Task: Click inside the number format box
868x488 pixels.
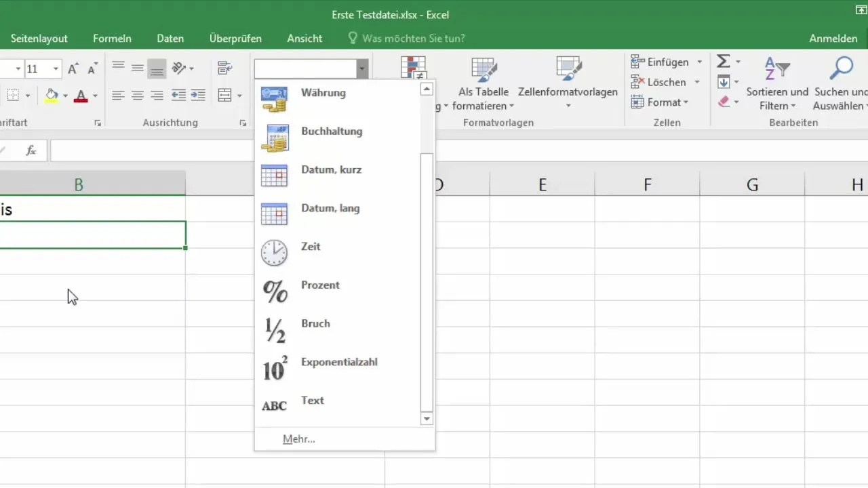Action: (306, 68)
